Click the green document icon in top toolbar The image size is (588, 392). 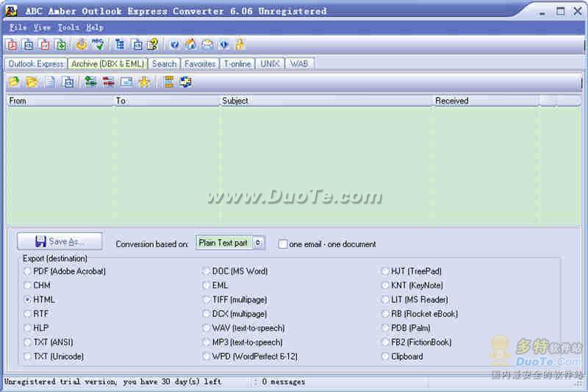coord(61,45)
